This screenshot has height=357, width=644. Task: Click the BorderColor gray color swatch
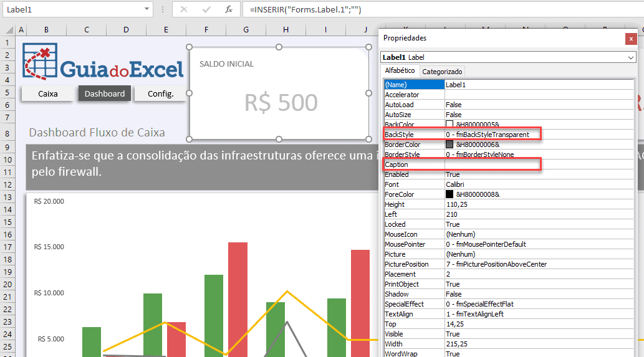tap(449, 145)
